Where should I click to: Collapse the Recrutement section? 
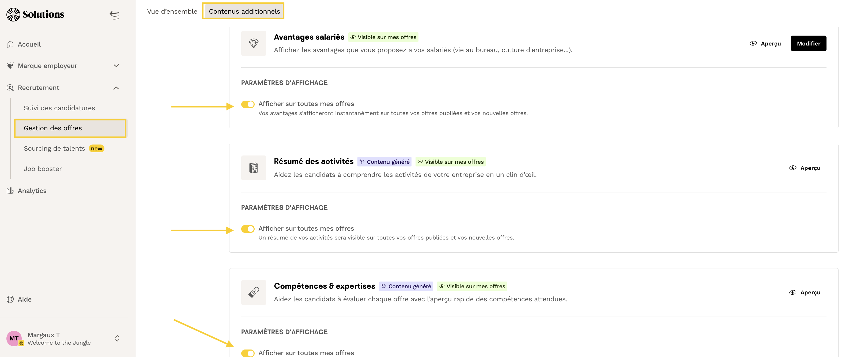(116, 88)
